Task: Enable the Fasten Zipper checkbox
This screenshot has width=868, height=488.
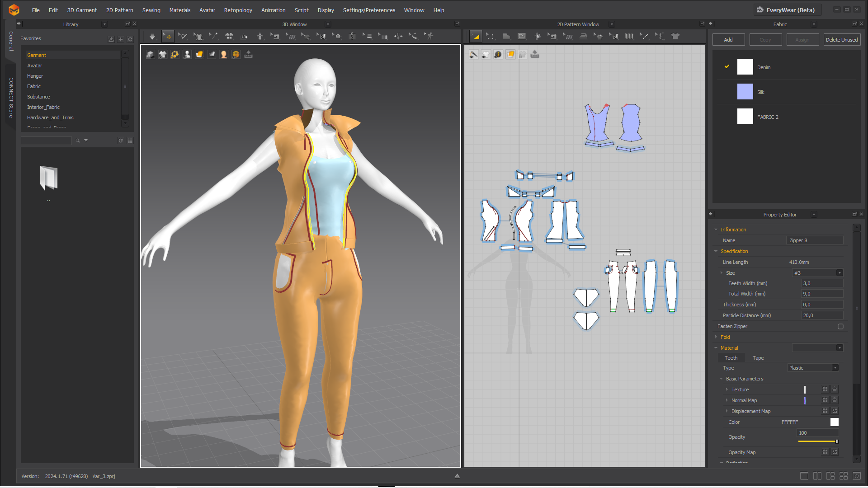Action: (x=840, y=326)
